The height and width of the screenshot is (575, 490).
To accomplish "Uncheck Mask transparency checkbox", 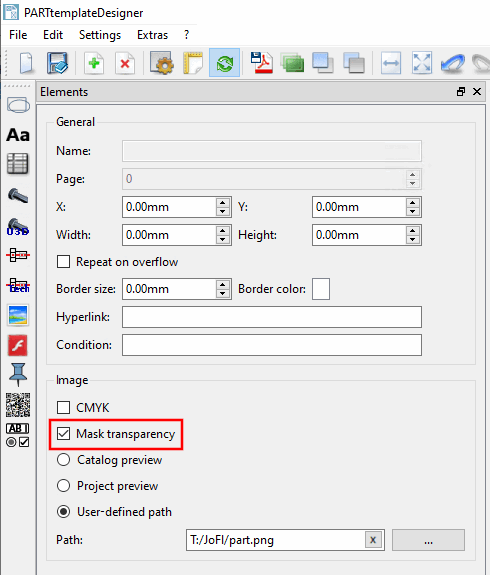I will 63,434.
